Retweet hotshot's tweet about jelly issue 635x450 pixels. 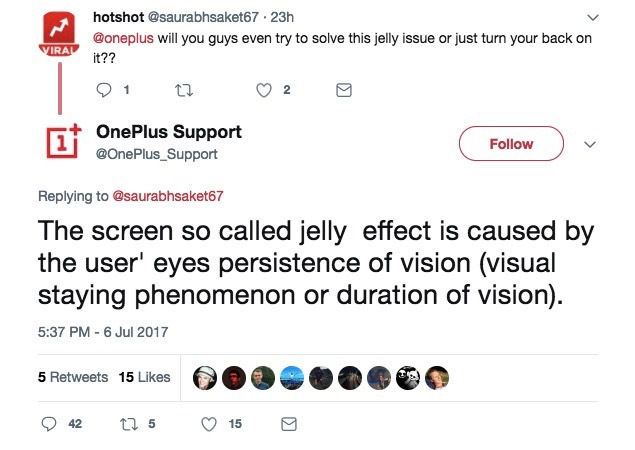183,90
